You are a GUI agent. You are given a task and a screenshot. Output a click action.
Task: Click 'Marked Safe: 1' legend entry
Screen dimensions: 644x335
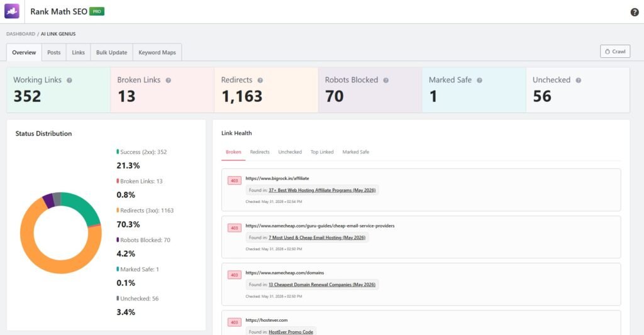pos(138,269)
